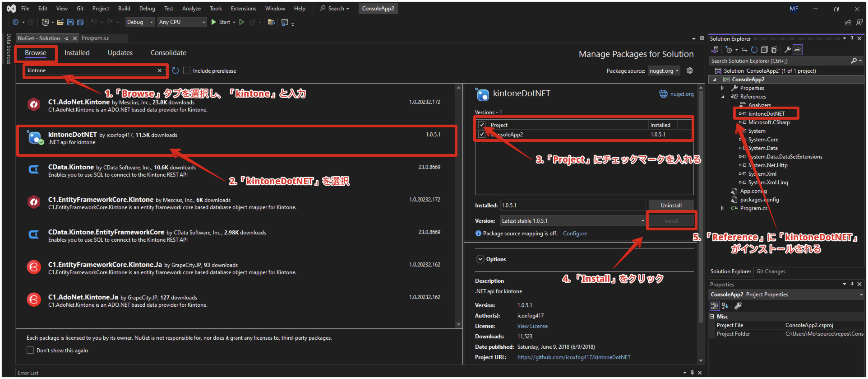Open the Extensions menu
Image resolution: width=868 pixels, height=379 pixels.
243,9
